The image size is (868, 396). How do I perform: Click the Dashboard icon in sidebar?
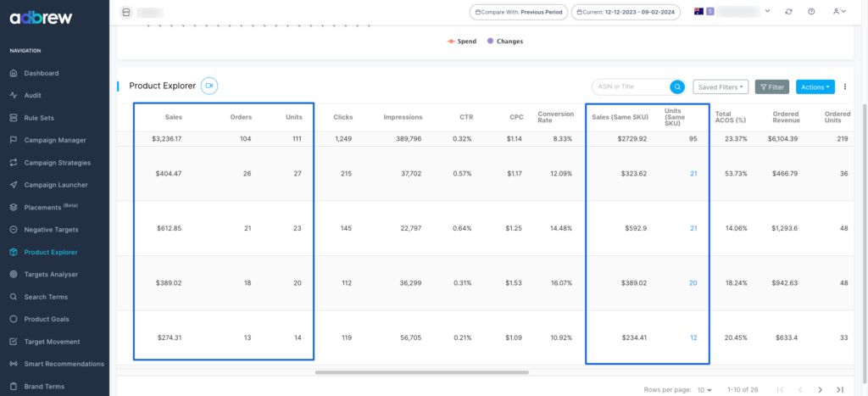tap(14, 73)
